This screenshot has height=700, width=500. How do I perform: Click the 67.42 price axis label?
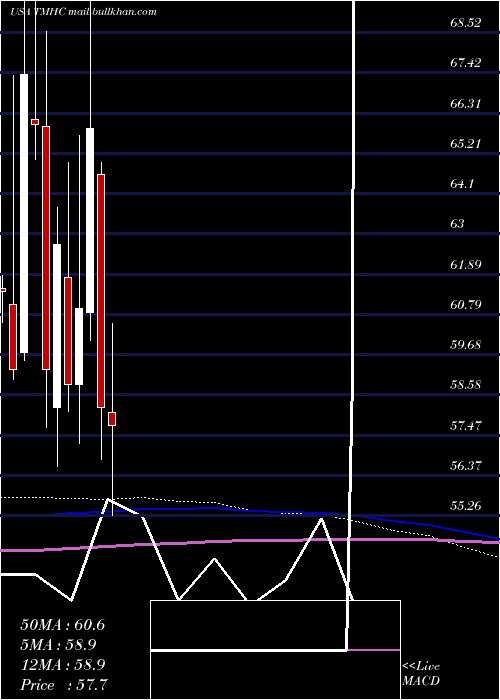[466, 62]
